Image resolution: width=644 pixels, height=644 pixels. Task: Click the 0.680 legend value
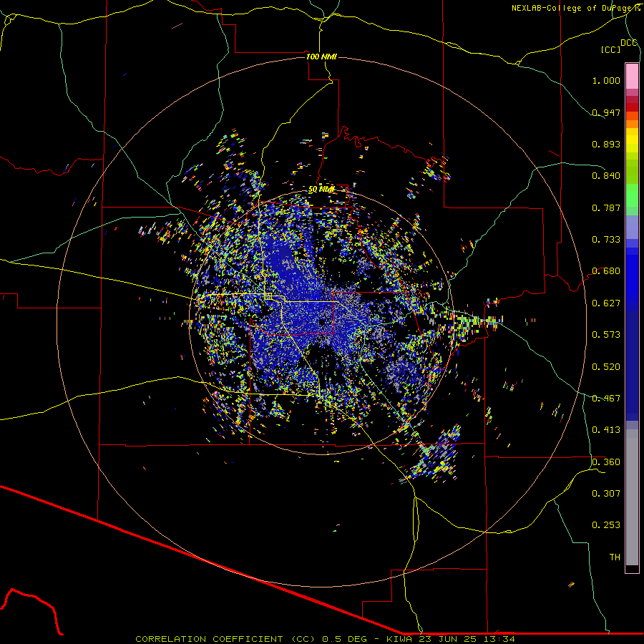(606, 271)
